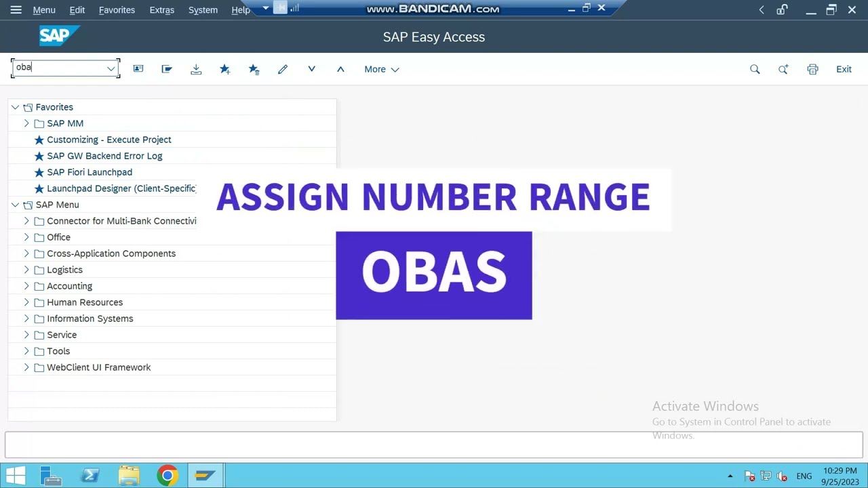Open the Help menu
Image resolution: width=868 pixels, height=488 pixels.
click(x=241, y=10)
